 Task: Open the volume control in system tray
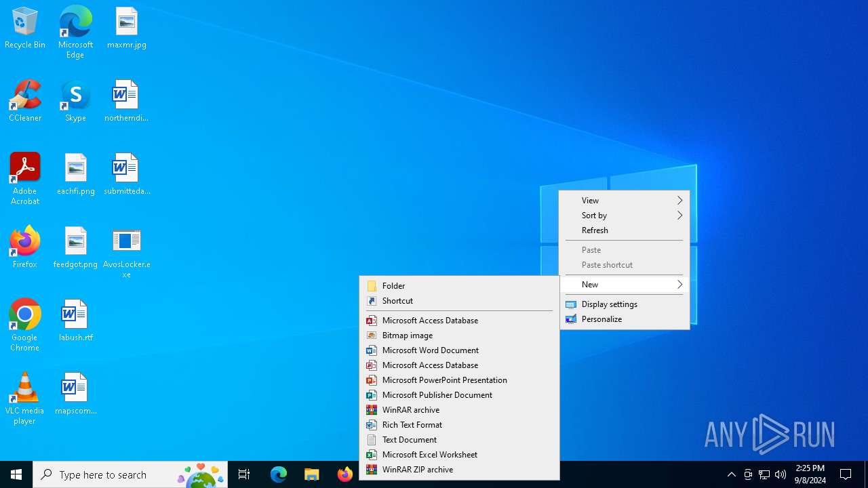(x=781, y=474)
